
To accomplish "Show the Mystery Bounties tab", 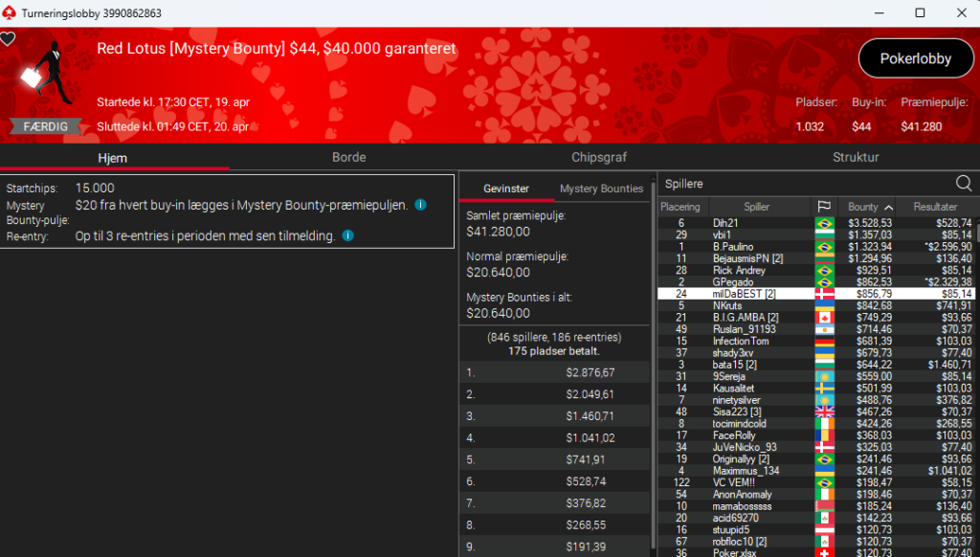I will click(x=601, y=189).
